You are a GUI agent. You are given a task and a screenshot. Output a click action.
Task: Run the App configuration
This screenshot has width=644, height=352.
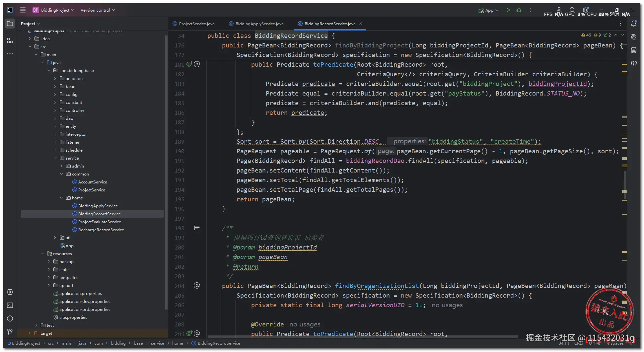click(508, 10)
